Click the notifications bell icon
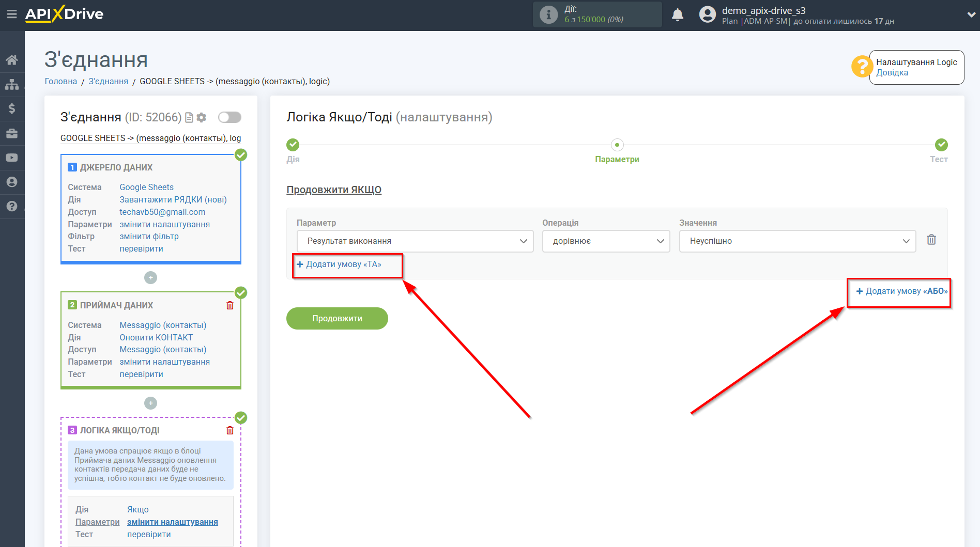 point(677,15)
